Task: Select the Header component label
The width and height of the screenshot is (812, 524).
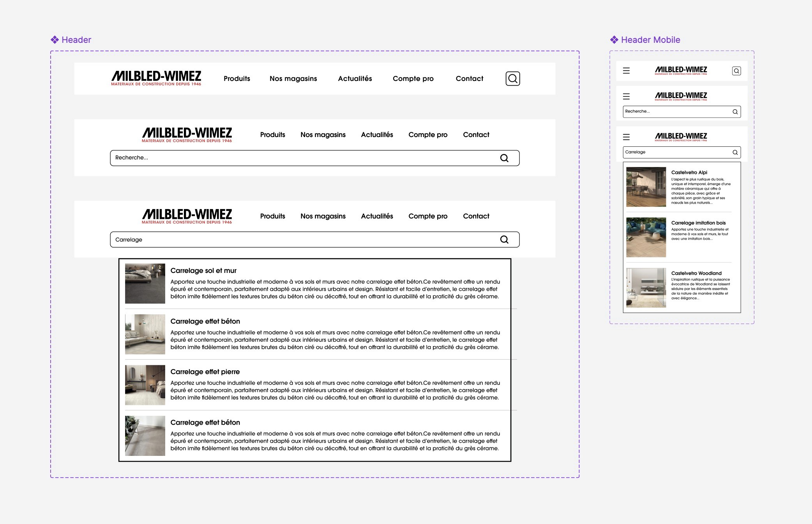Action: [76, 40]
